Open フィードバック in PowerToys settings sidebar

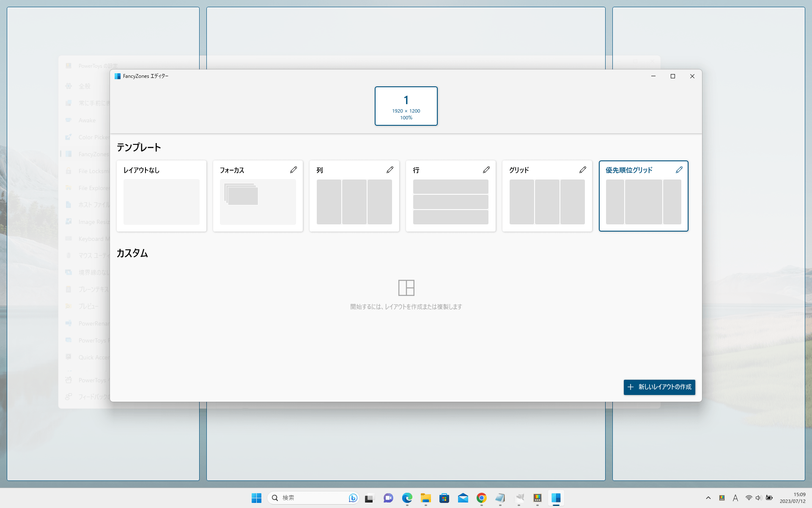click(85, 397)
